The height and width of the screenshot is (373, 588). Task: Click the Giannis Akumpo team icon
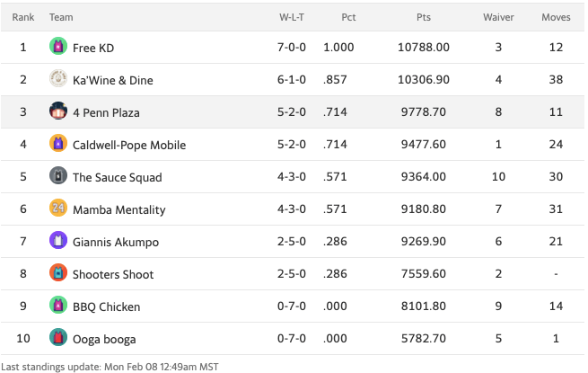click(58, 241)
